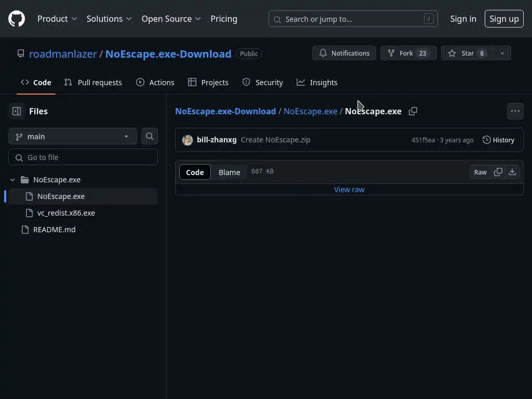532x399 pixels.
Task: Click the Public visibility badge
Action: coord(249,54)
